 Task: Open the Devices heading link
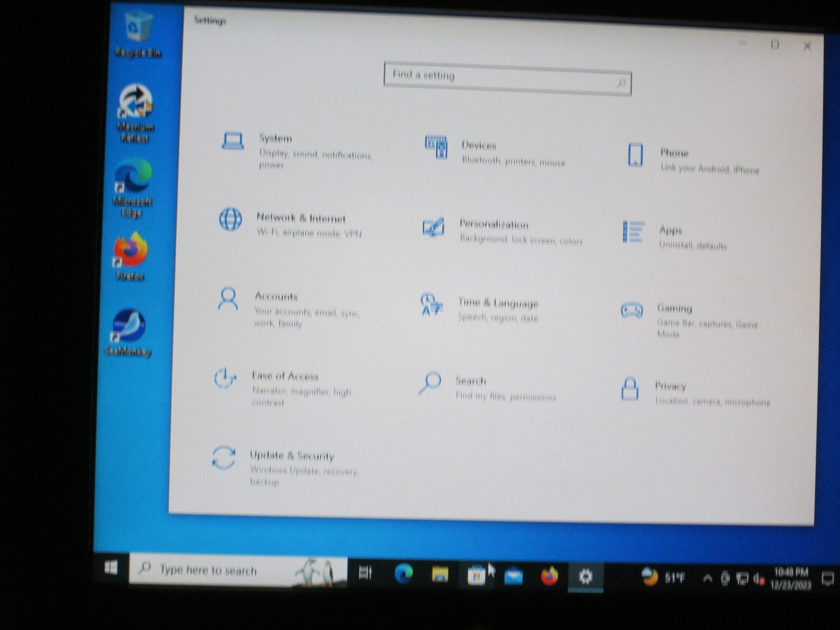479,145
